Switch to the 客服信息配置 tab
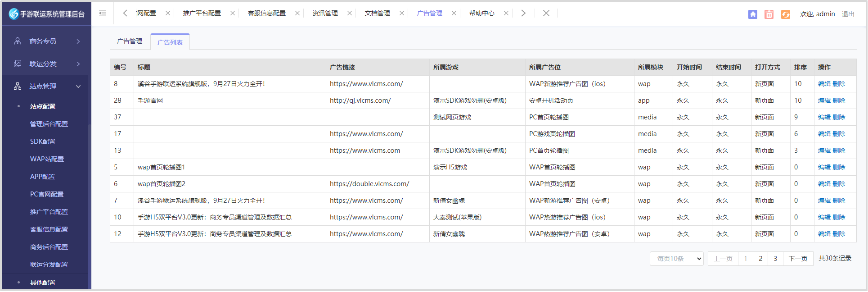 point(267,14)
